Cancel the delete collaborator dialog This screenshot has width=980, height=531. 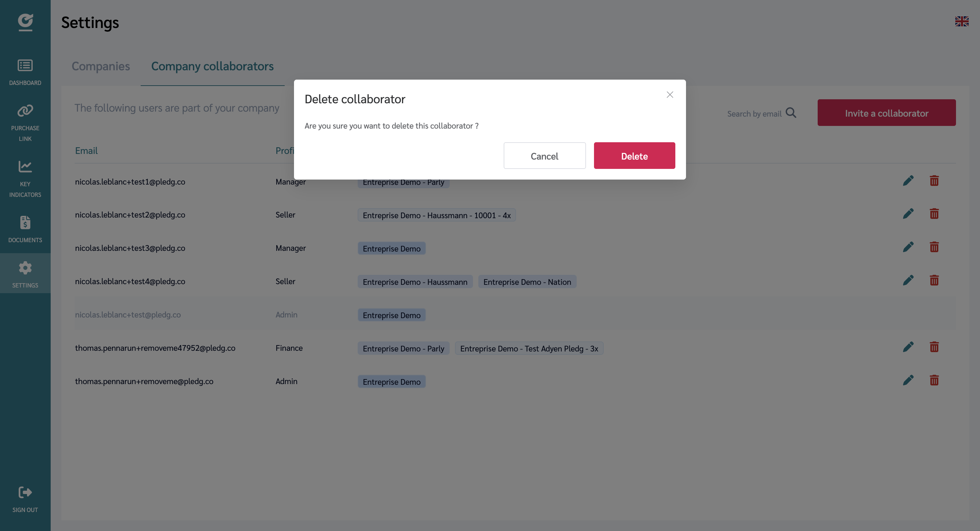click(x=544, y=156)
